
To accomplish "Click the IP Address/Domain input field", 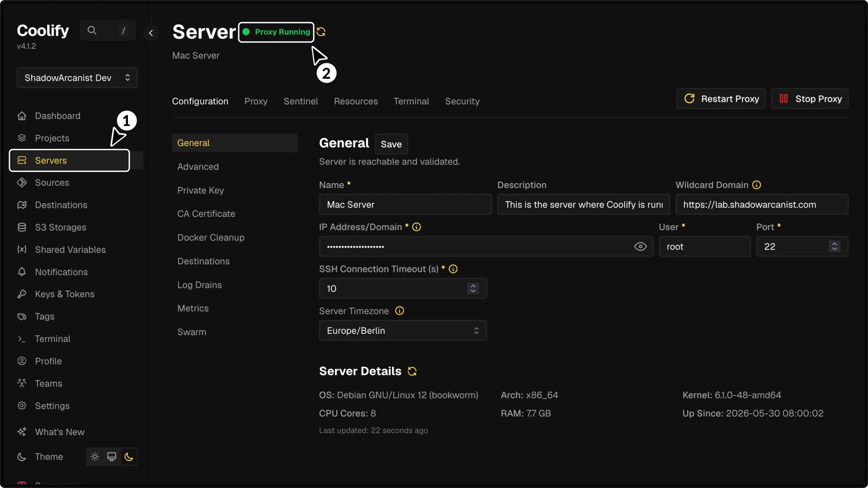I will coord(486,247).
